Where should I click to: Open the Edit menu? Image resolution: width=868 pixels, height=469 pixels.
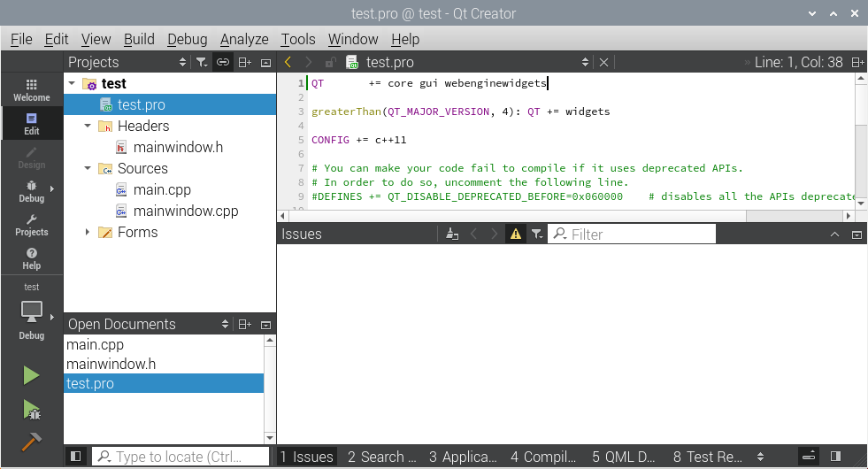pos(57,39)
